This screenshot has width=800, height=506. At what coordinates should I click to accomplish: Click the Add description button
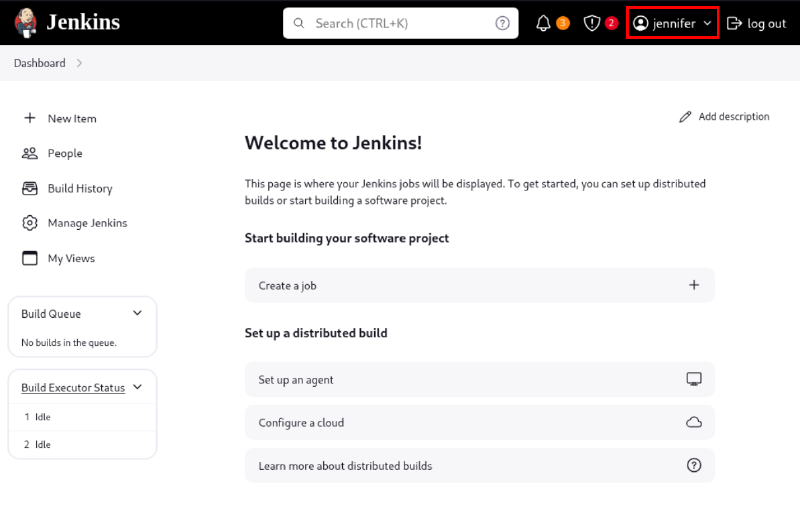(x=724, y=117)
